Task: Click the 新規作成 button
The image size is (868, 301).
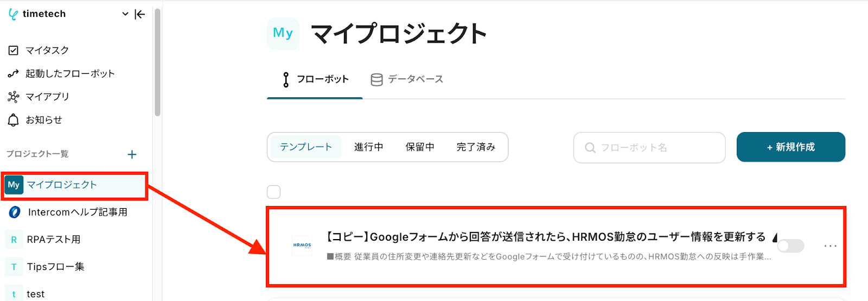Action: click(x=790, y=147)
